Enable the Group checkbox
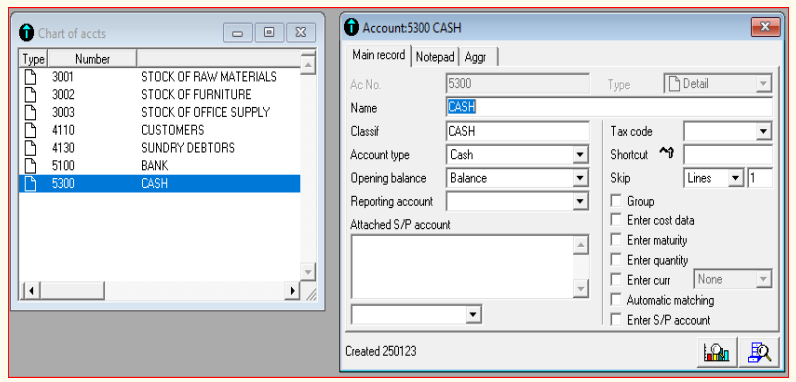 [x=616, y=201]
